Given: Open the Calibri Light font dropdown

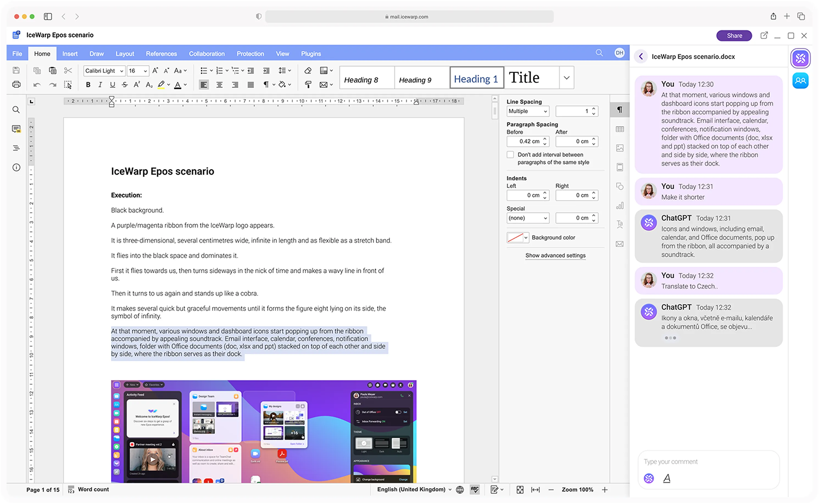Looking at the screenshot, I should point(121,71).
